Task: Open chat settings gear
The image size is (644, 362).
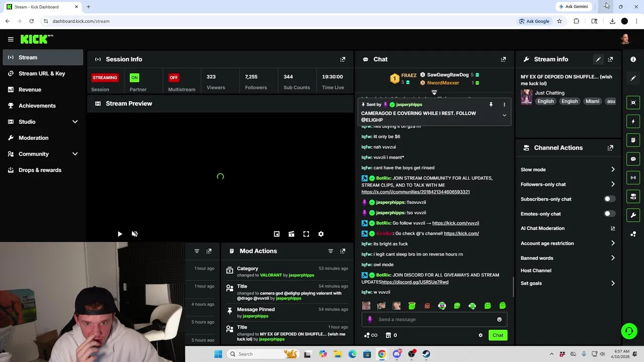Action: 480,335
